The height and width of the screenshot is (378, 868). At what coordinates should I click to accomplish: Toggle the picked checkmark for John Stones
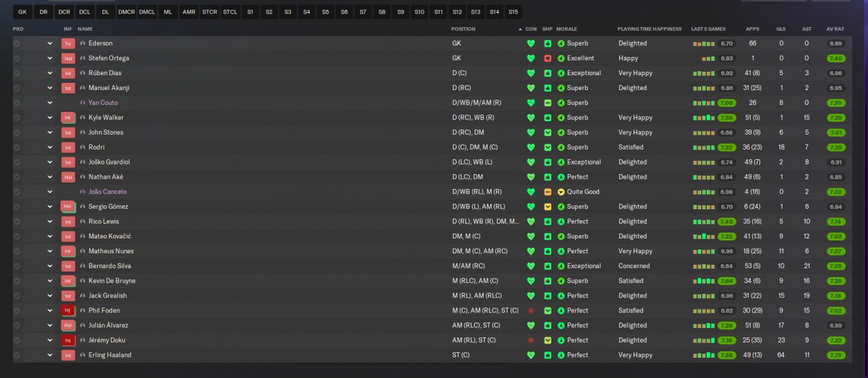tap(17, 133)
